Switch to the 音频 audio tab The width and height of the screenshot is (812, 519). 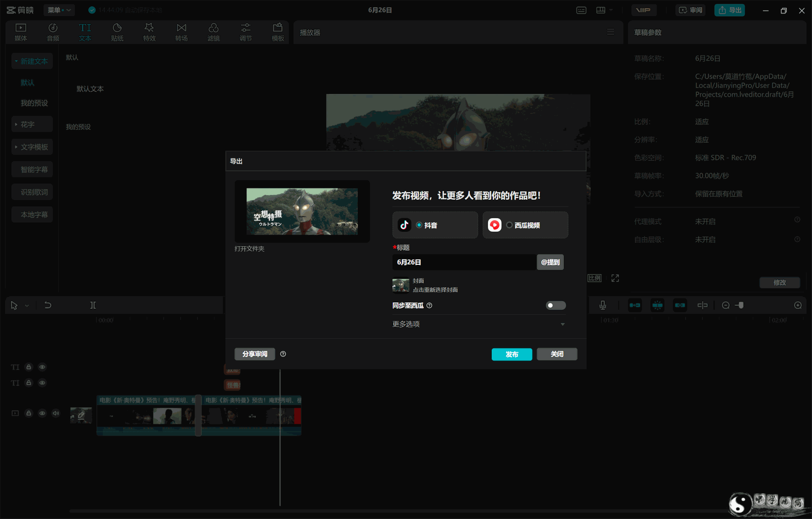click(53, 32)
